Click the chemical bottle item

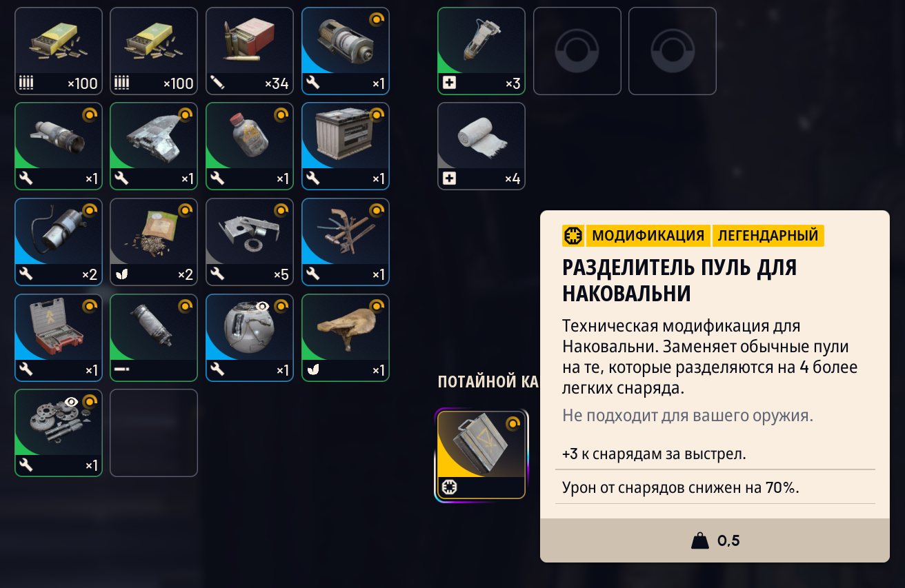250,147
